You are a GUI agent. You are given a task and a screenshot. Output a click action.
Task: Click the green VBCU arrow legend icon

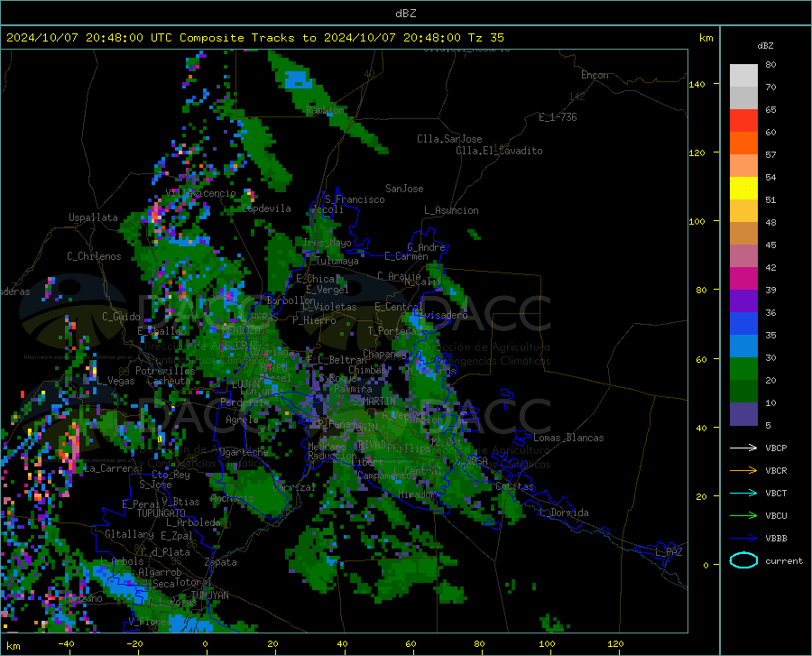743,516
